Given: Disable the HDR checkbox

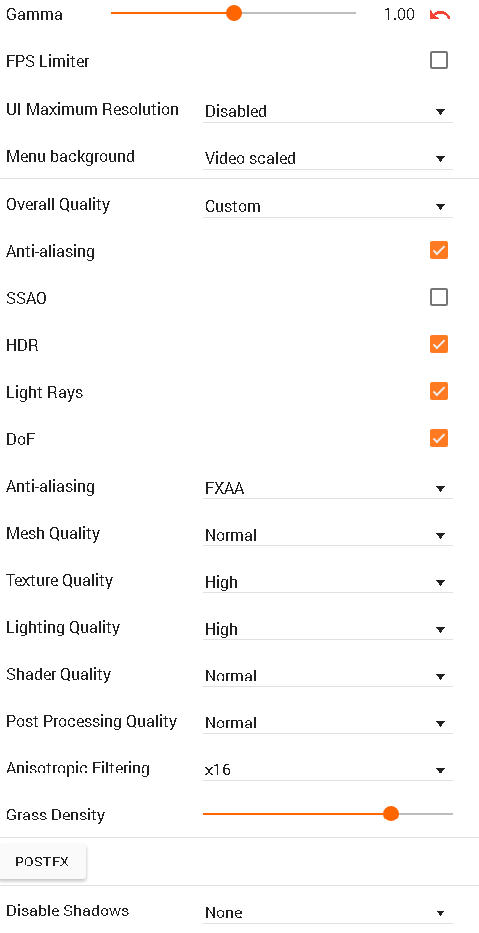Looking at the screenshot, I should [x=439, y=345].
